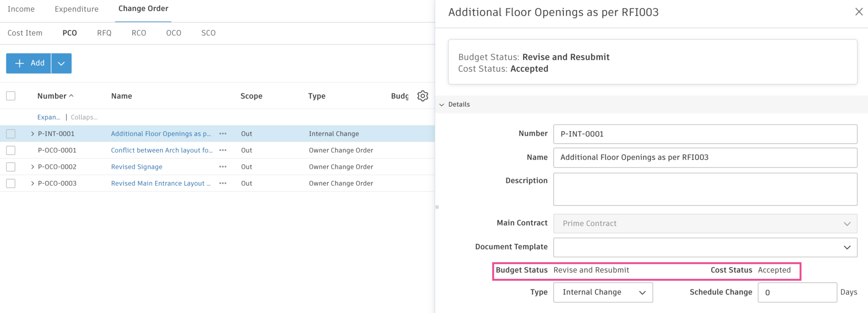The image size is (868, 313).
Task: Click the Name input field in details
Action: [705, 157]
